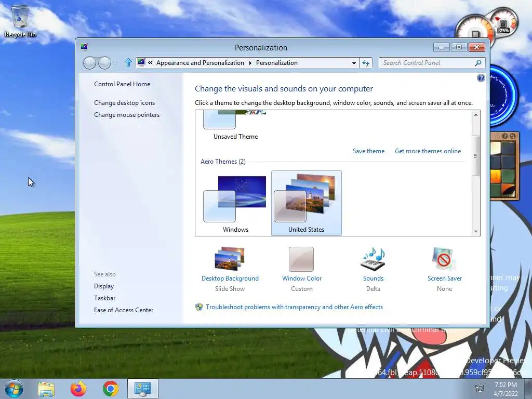
Task: Click the picture puzzle gadget on the desktop
Action: [504, 166]
